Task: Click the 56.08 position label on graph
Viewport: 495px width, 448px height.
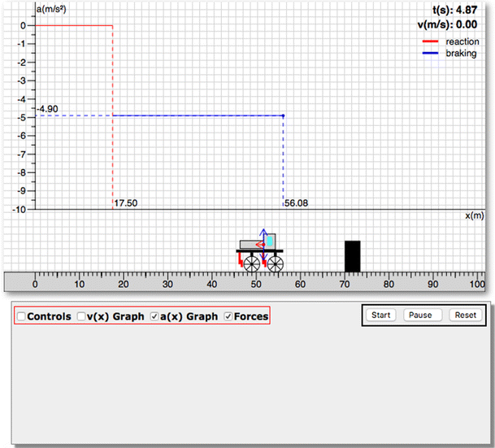Action: [295, 204]
